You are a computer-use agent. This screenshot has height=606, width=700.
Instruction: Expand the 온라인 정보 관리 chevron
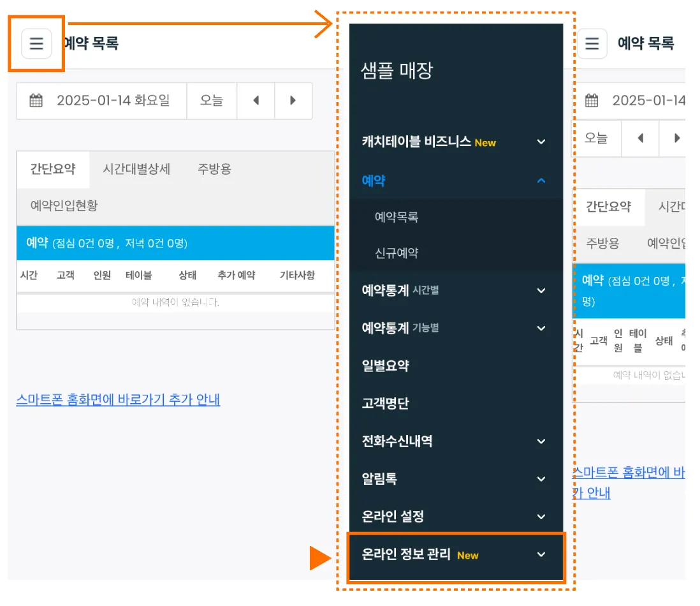coord(541,554)
